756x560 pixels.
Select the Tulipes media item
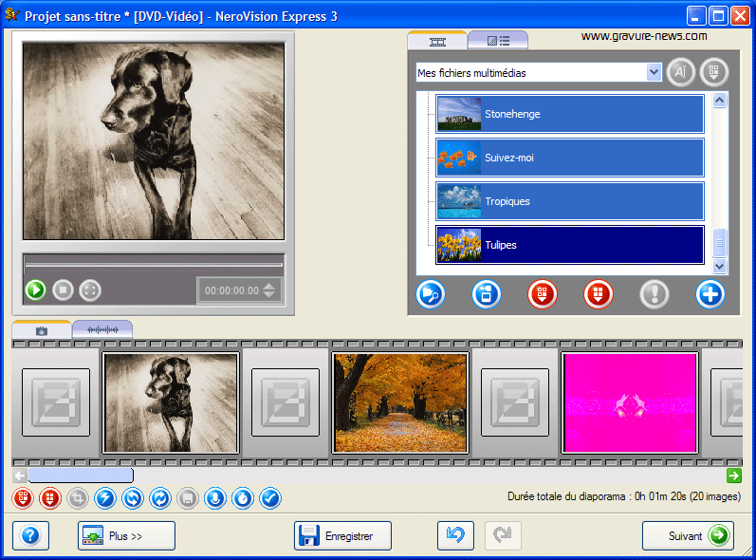(570, 245)
